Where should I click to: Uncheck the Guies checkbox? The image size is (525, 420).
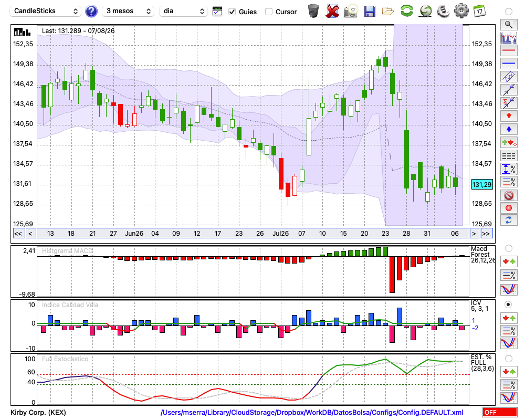[x=232, y=12]
